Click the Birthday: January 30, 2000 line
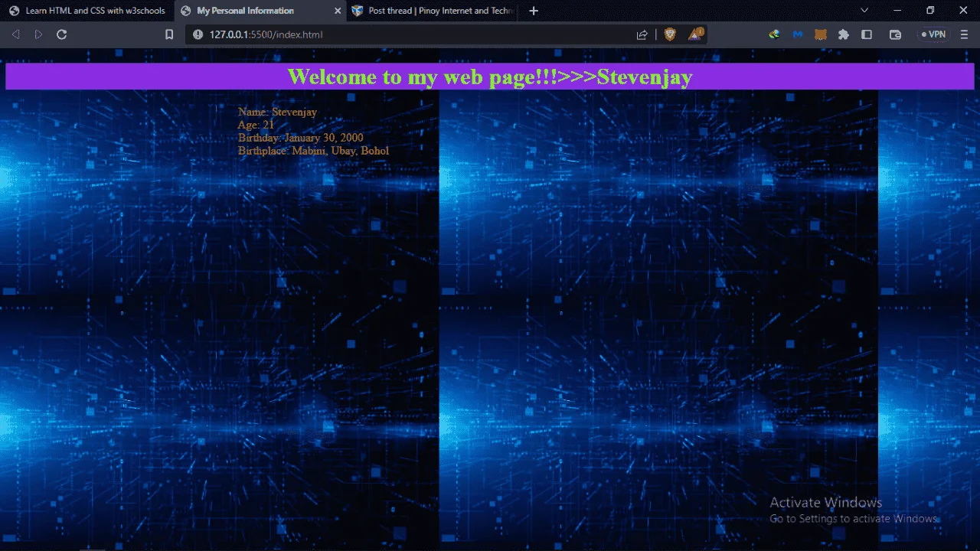980x551 pixels. pyautogui.click(x=301, y=138)
